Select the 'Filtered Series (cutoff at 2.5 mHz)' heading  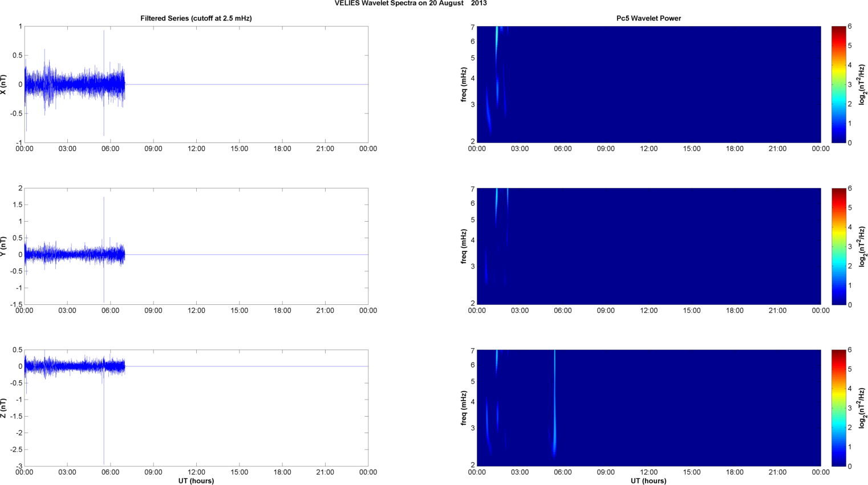pyautogui.click(x=196, y=18)
